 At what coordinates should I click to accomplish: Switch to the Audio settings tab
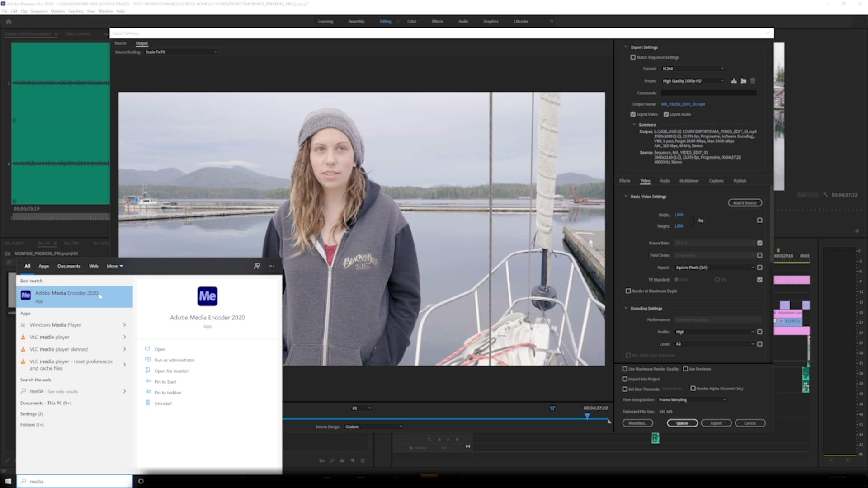click(x=665, y=181)
